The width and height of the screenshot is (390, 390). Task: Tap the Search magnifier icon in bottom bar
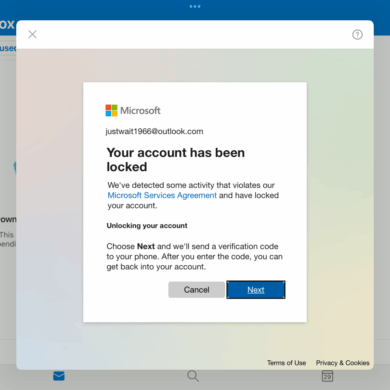click(193, 376)
